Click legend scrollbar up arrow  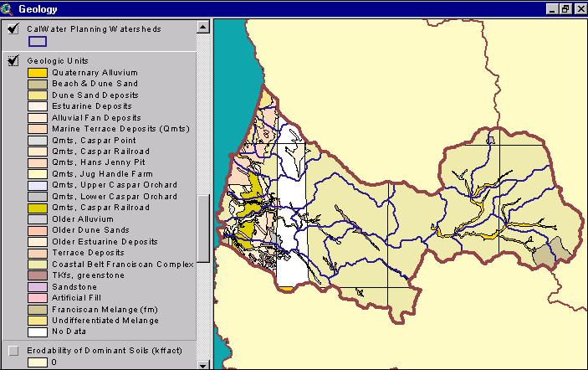[x=203, y=27]
